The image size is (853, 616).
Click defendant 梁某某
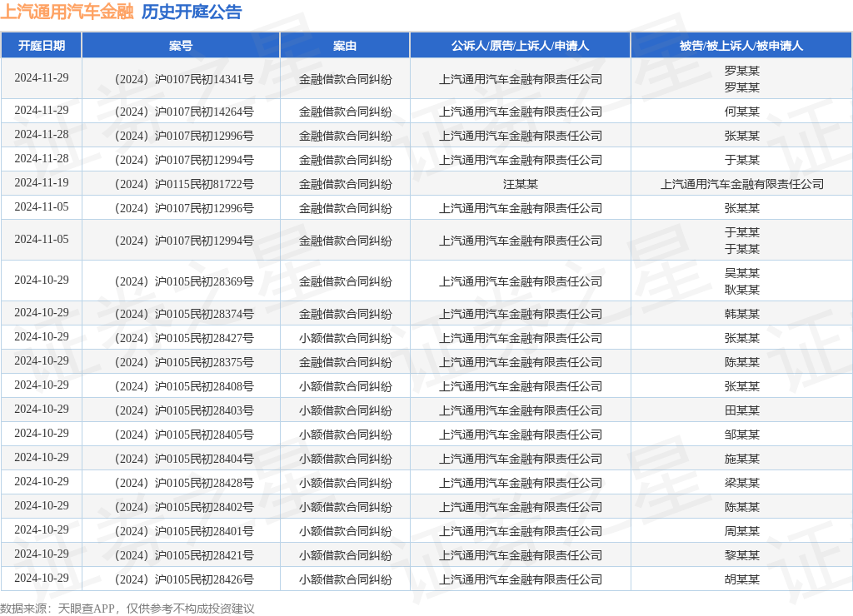tap(741, 484)
